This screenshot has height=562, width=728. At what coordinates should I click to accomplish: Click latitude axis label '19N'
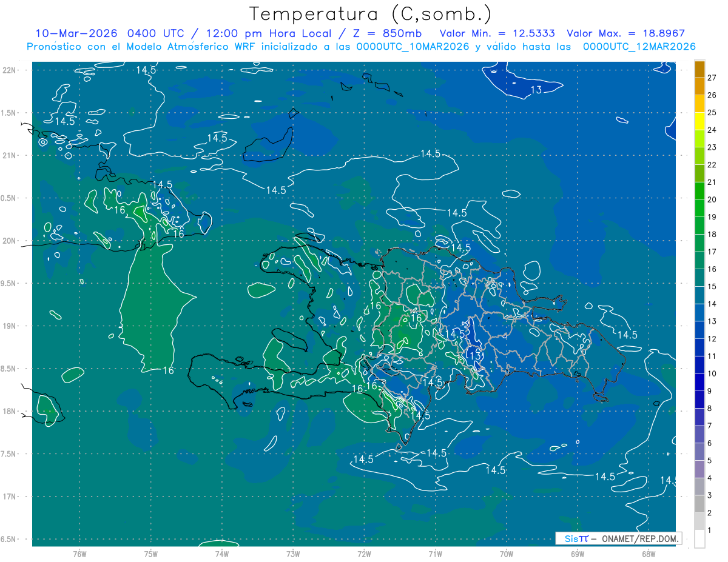tap(9, 326)
